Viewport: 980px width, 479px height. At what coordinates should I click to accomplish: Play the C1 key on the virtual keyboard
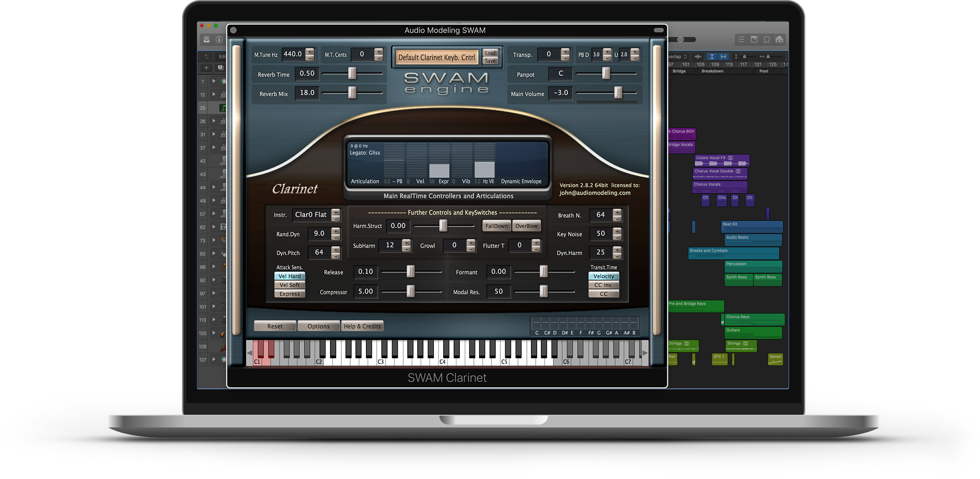pyautogui.click(x=257, y=353)
